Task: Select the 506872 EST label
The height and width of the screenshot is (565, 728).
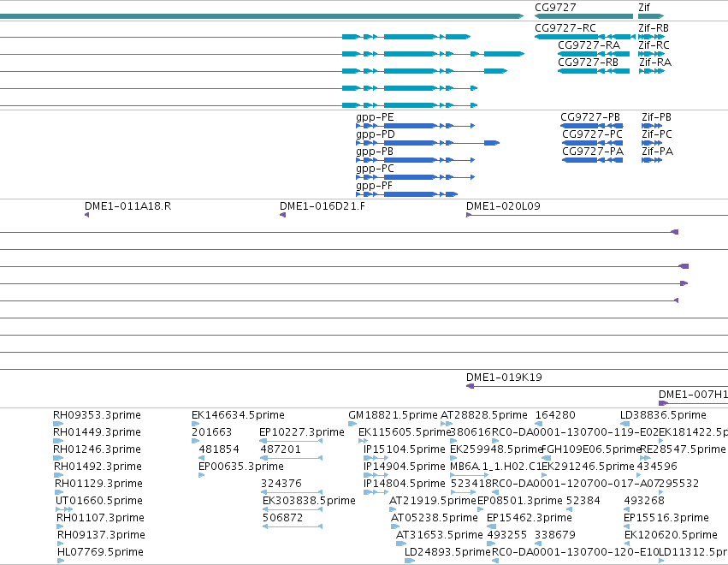Action: 283,518
